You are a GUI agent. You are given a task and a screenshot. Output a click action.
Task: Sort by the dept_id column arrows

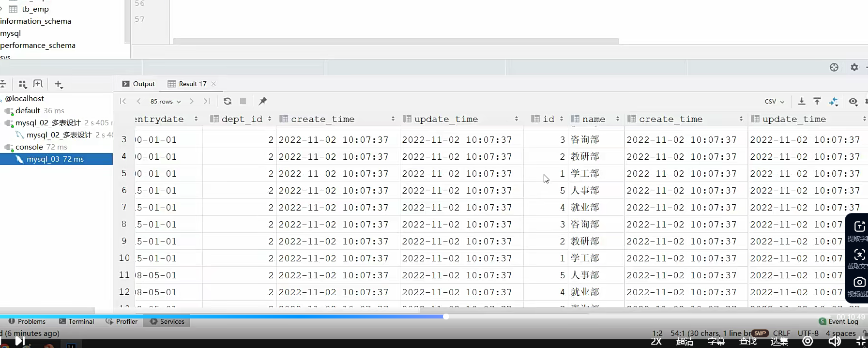270,119
